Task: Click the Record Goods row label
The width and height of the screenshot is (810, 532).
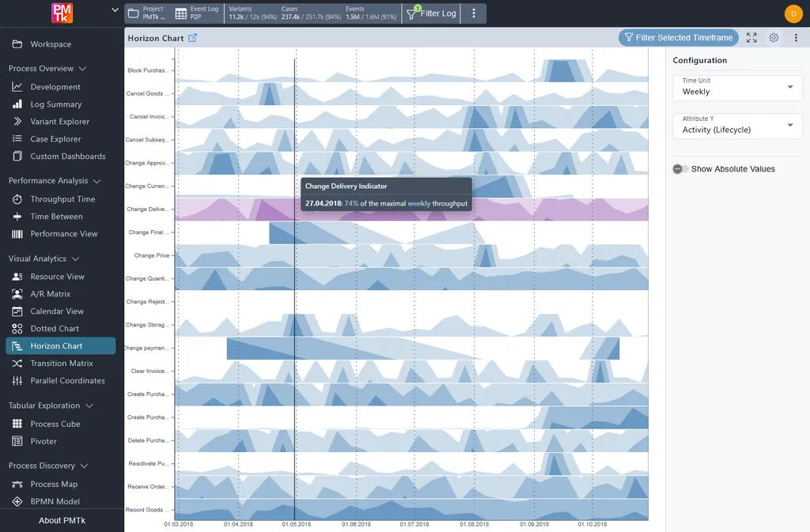Action: [147, 510]
